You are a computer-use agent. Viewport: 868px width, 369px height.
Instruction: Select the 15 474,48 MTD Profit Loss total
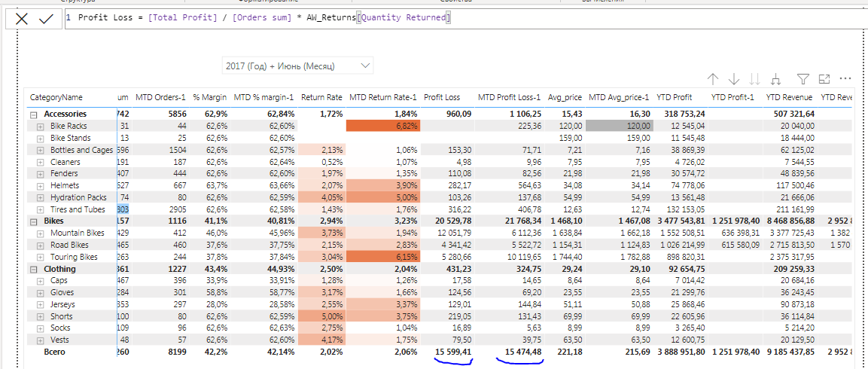522,352
